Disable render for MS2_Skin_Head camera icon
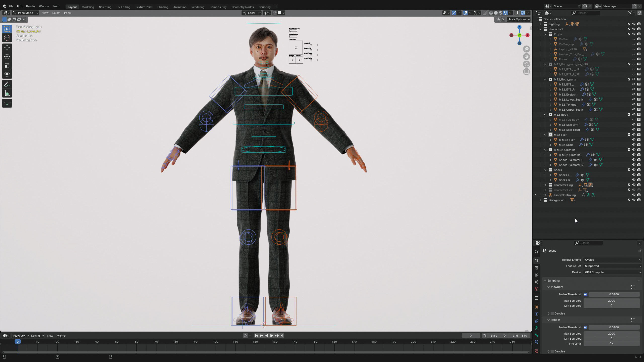The width and height of the screenshot is (644, 362). (639, 130)
